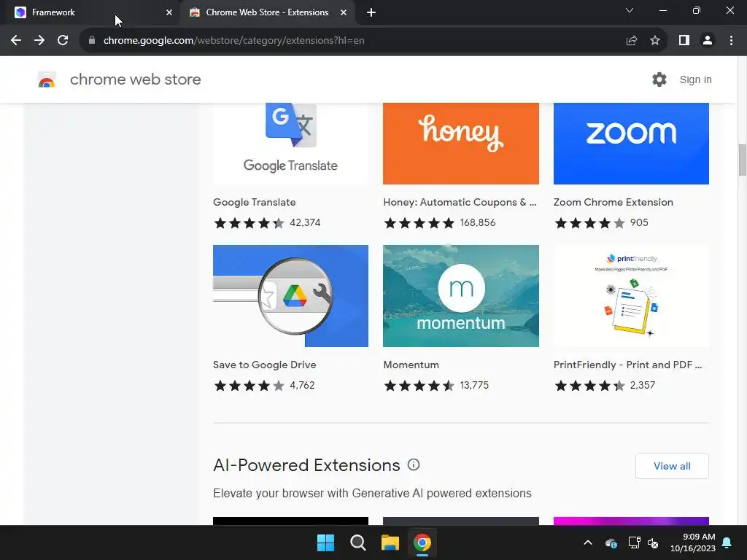The height and width of the screenshot is (560, 747).
Task: Click the Momentum title text
Action: 411,365
